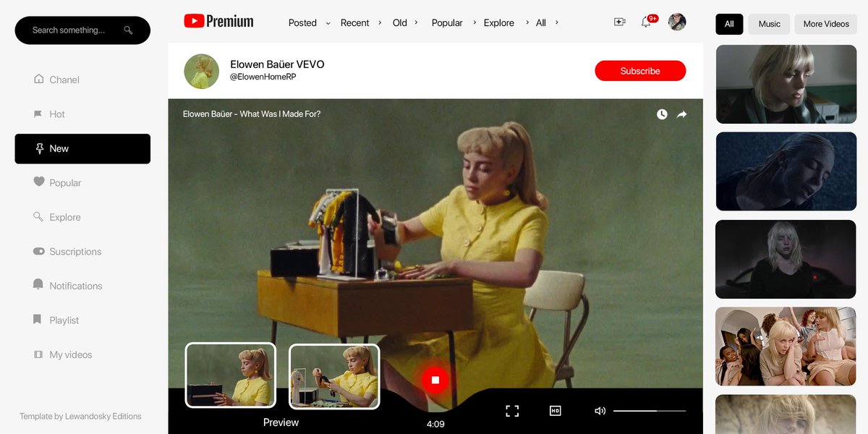Expand the Recent filter chevron

coord(380,22)
